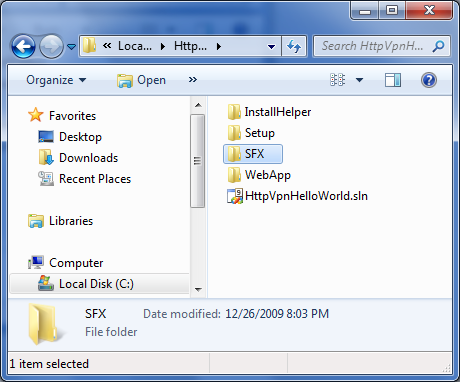This screenshot has height=382, width=460.
Task: Click '1 item selected' status text
Action: click(49, 364)
